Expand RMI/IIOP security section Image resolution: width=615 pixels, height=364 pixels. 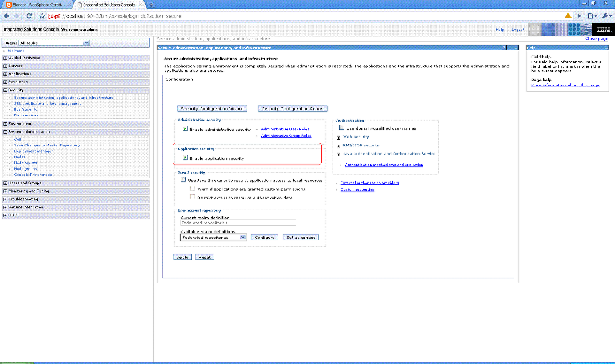[339, 146]
